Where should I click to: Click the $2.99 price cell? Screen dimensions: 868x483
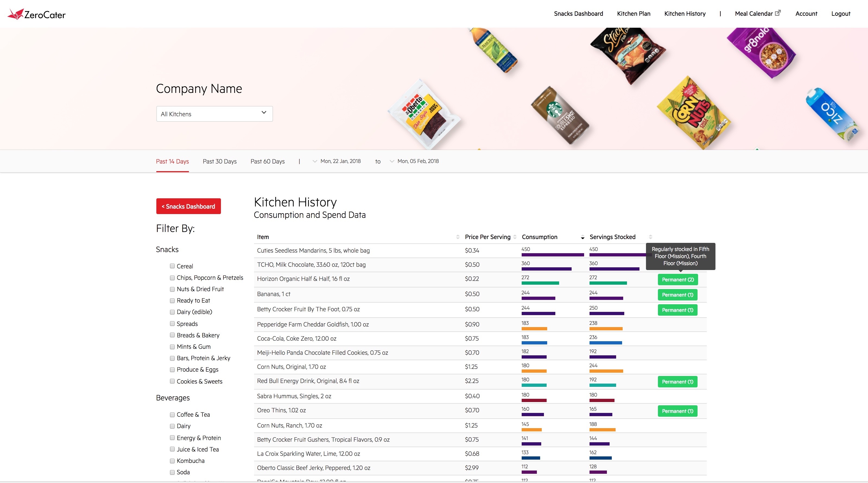(471, 468)
